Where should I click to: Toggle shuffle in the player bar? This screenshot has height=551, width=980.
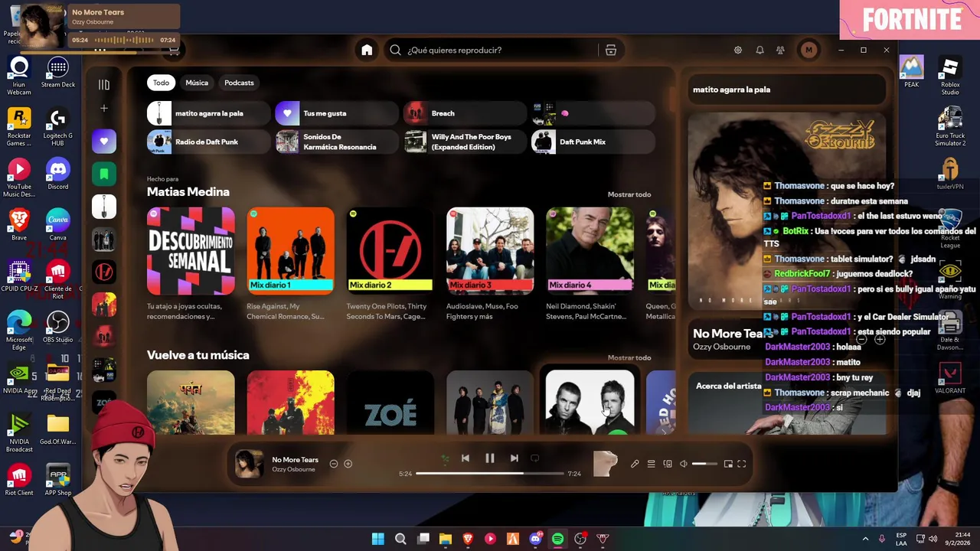[445, 458]
